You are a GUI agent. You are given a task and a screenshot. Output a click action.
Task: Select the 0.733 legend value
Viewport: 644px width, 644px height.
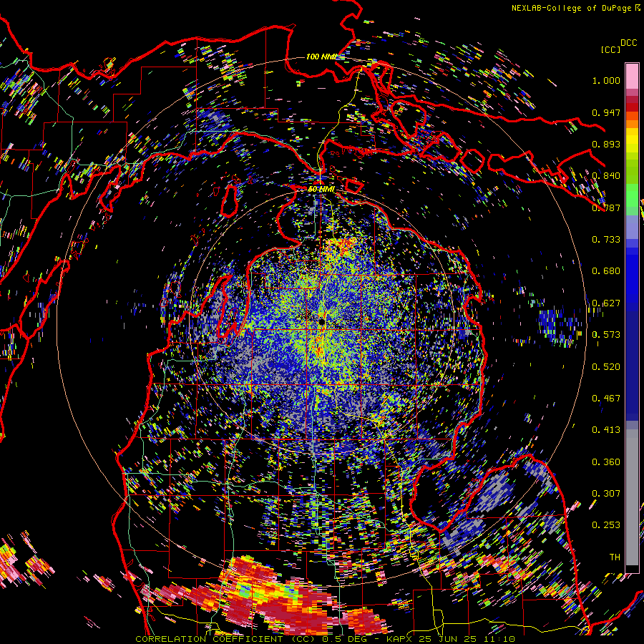tap(606, 240)
